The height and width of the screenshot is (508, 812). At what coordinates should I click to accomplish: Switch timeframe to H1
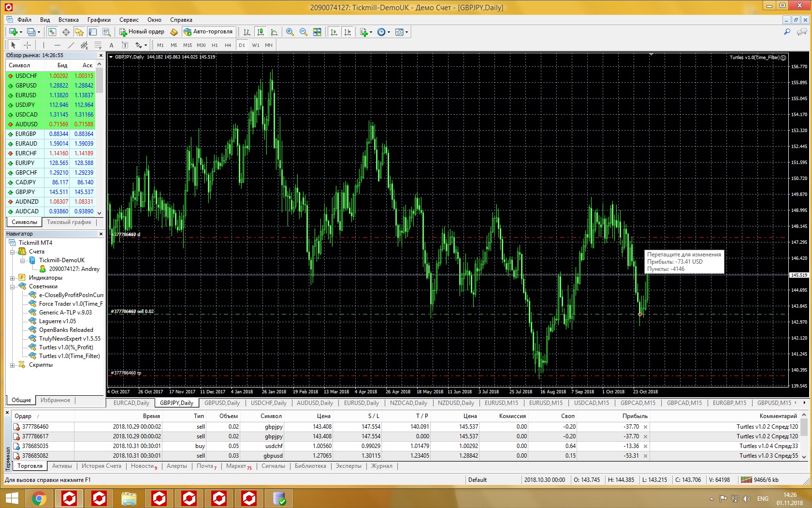215,45
